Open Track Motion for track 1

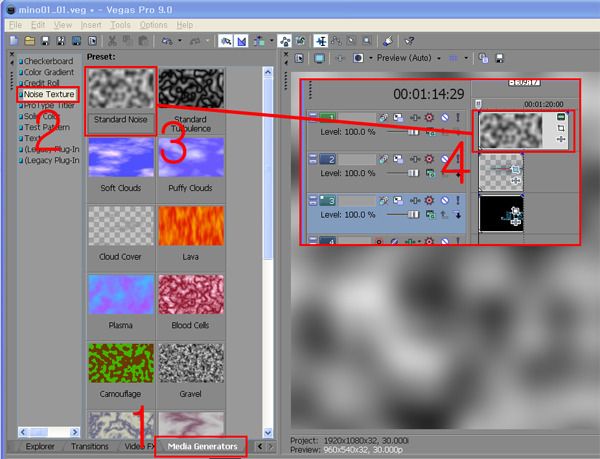point(398,118)
